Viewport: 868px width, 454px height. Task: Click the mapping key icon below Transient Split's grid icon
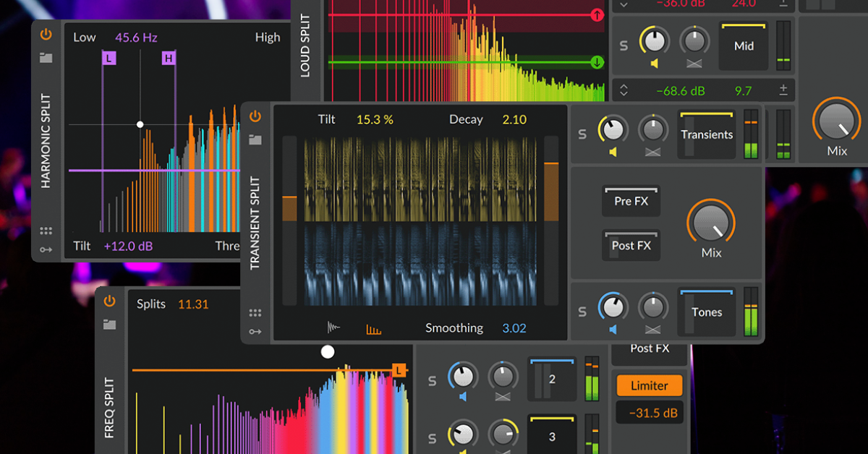coord(255,331)
